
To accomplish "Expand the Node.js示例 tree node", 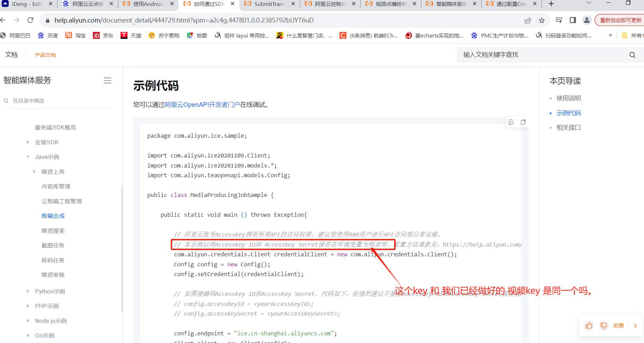I will coord(28,321).
